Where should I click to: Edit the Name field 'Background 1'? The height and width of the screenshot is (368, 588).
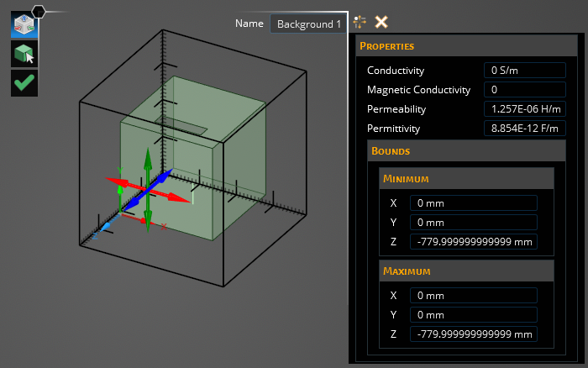click(308, 24)
